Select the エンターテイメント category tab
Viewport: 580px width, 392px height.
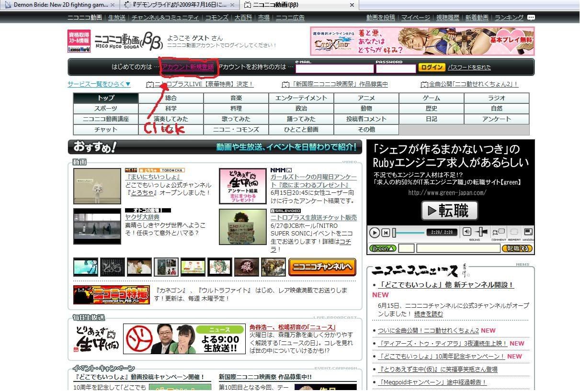(x=301, y=98)
